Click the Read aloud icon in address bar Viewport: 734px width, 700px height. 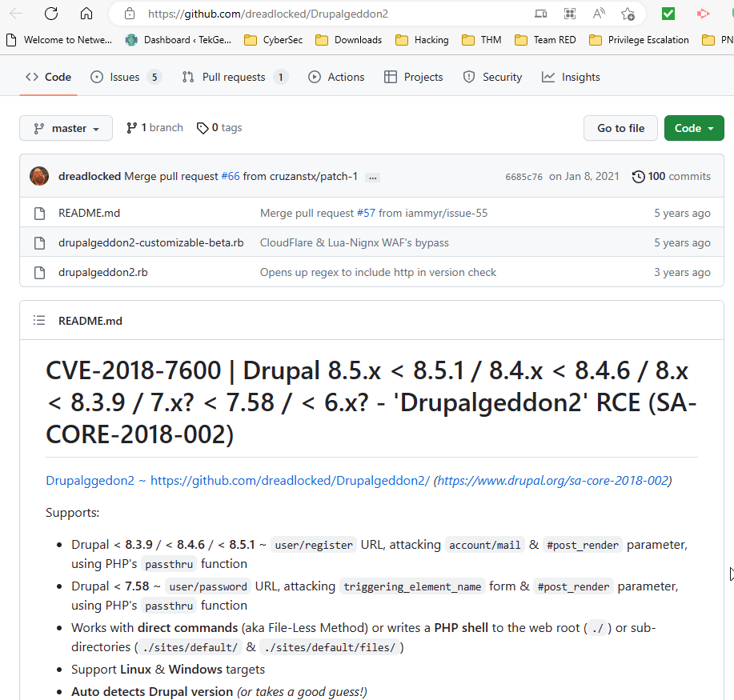point(598,14)
